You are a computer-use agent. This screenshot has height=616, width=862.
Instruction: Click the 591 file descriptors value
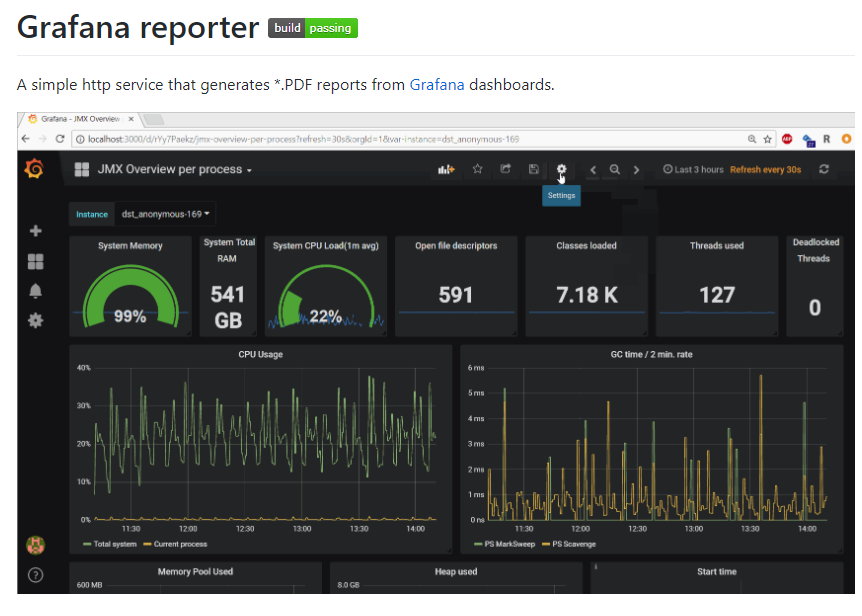point(456,295)
